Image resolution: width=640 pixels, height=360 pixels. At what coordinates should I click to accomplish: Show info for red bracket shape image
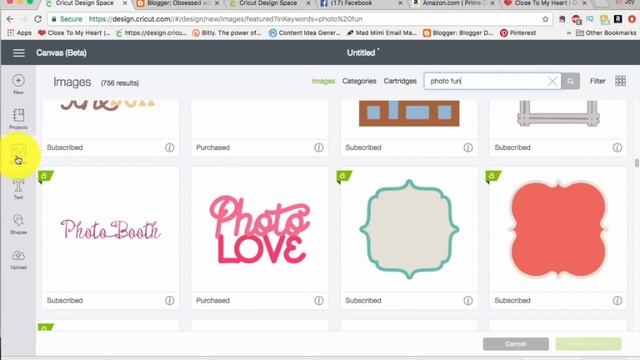tap(617, 300)
